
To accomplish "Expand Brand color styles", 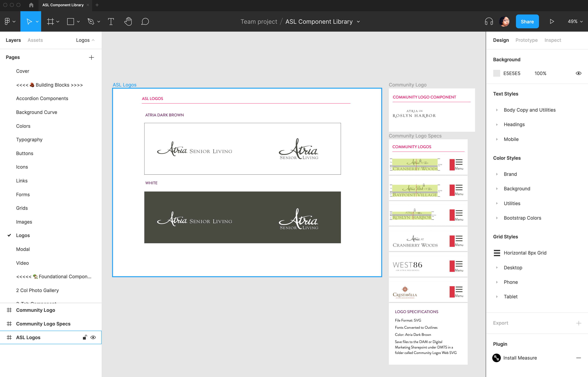I will coord(497,174).
